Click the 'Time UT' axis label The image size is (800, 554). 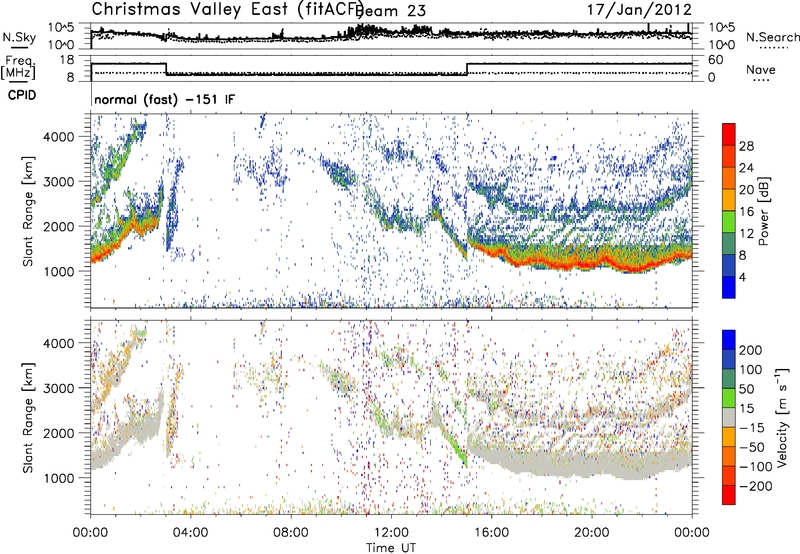click(x=391, y=547)
